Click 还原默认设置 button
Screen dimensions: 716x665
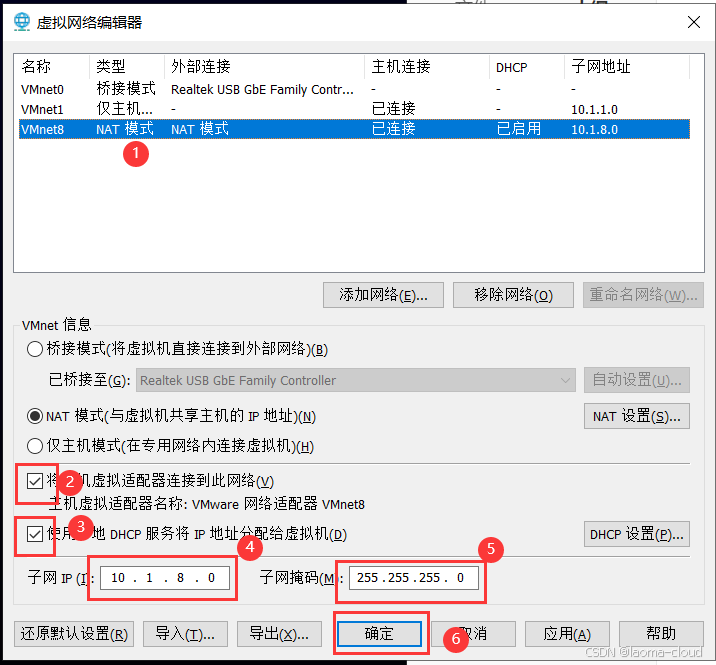(74, 634)
